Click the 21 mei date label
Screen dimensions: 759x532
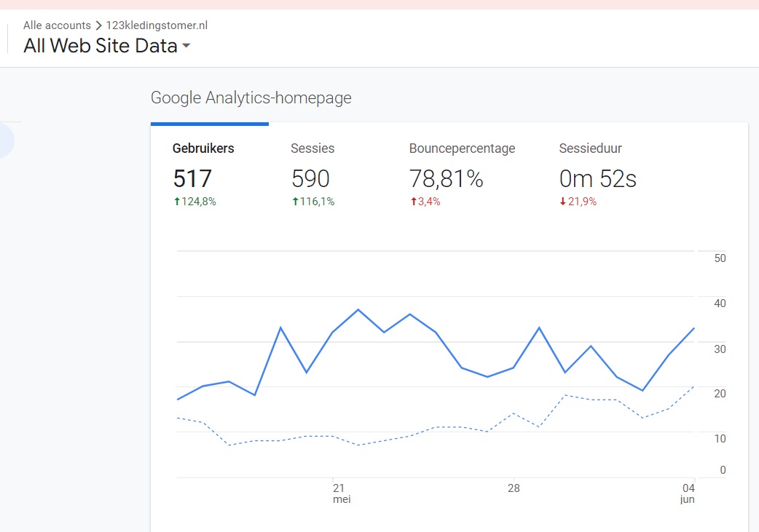342,493
